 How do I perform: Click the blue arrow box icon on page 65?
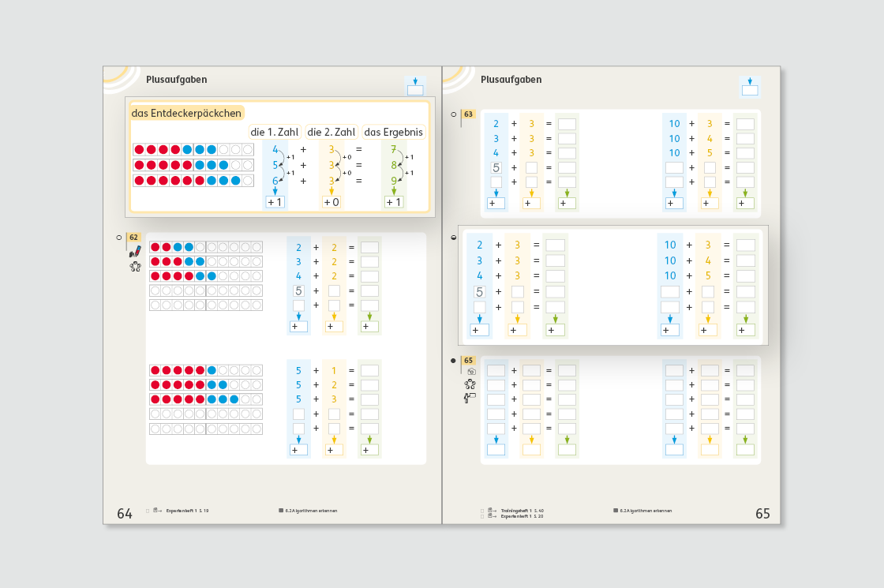(x=750, y=87)
